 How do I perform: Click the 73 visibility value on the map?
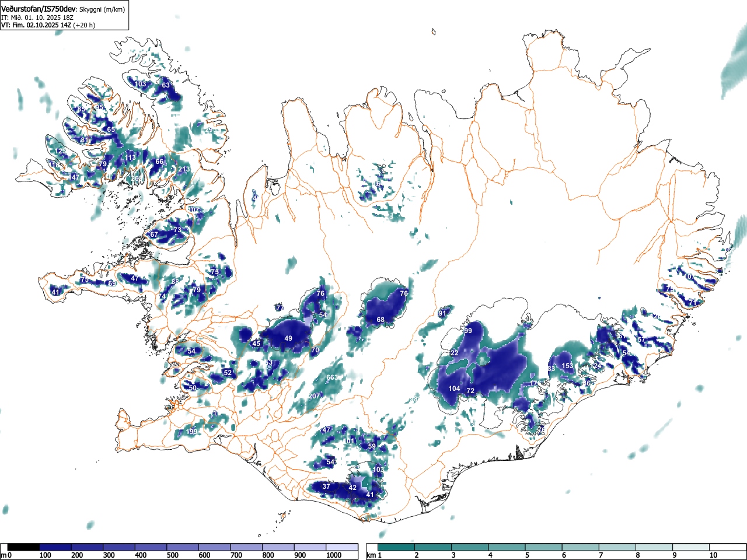[177, 230]
